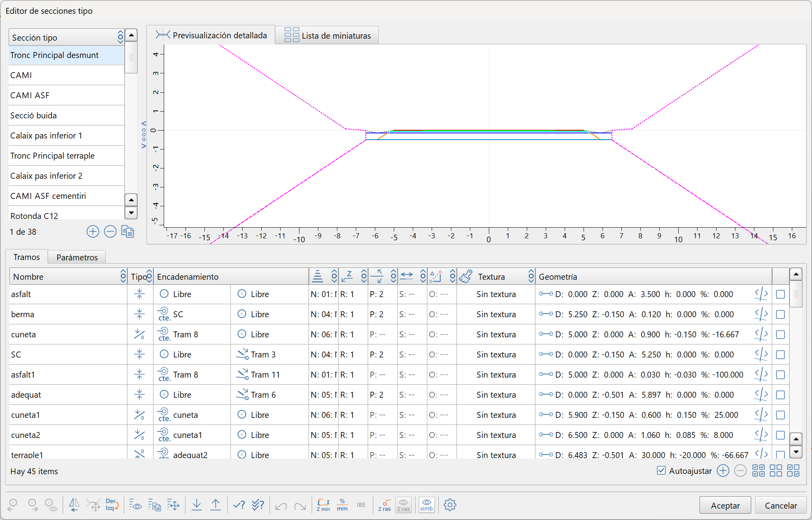The height and width of the screenshot is (520, 812).
Task: Switch to Lista de miniaturas tab
Action: coord(327,36)
